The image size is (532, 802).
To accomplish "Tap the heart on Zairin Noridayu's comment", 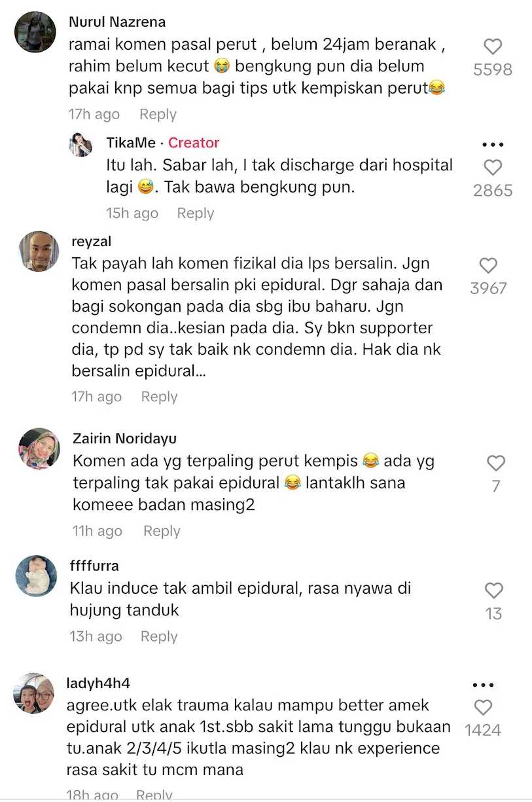I will [x=496, y=463].
